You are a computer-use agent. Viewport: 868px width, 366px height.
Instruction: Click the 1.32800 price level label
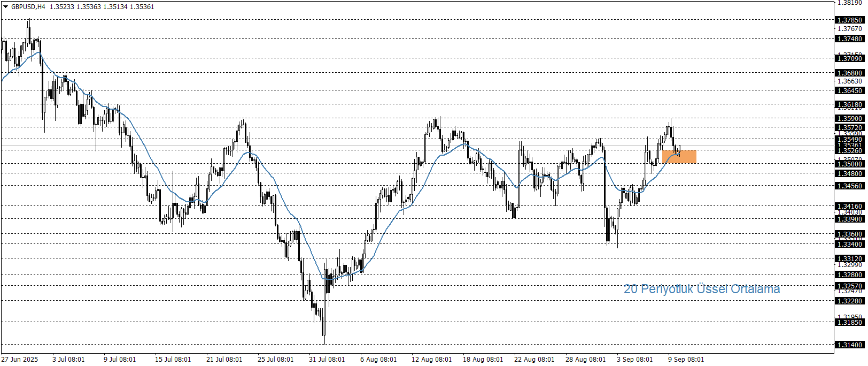(x=849, y=275)
